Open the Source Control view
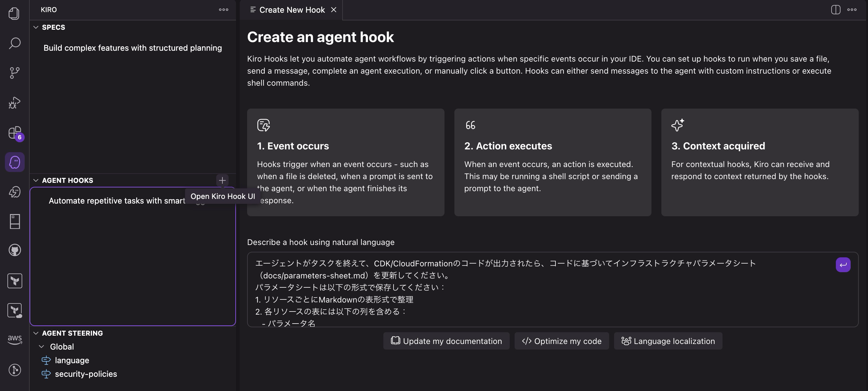The height and width of the screenshot is (391, 868). coord(14,73)
